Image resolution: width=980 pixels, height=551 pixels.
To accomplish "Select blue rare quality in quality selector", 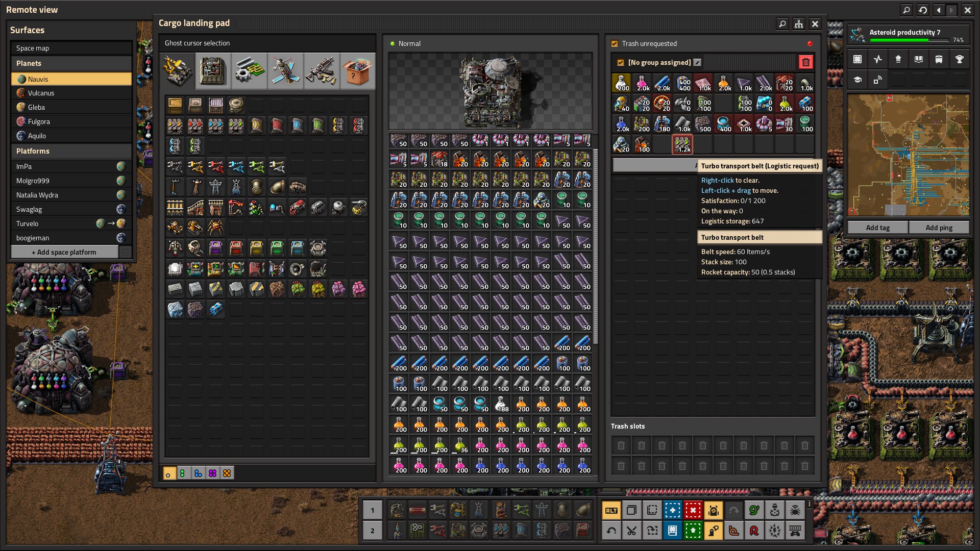I will pyautogui.click(x=198, y=473).
